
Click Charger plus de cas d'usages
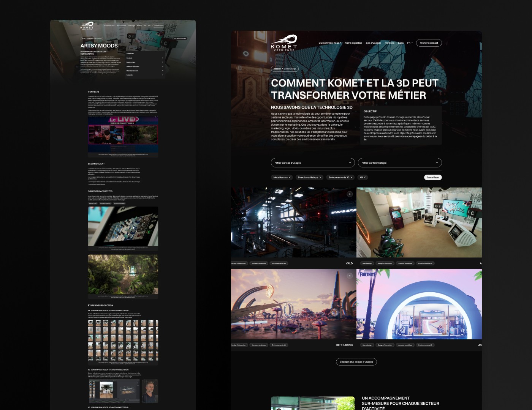(356, 362)
